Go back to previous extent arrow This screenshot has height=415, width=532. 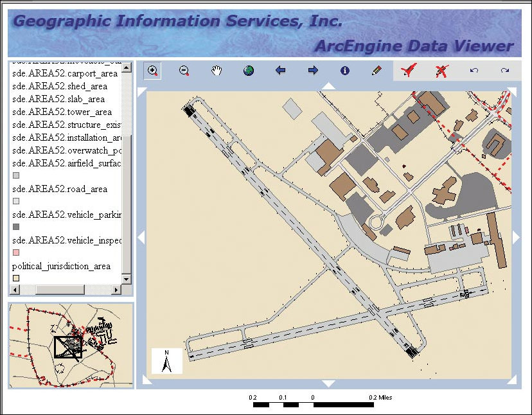[280, 71]
